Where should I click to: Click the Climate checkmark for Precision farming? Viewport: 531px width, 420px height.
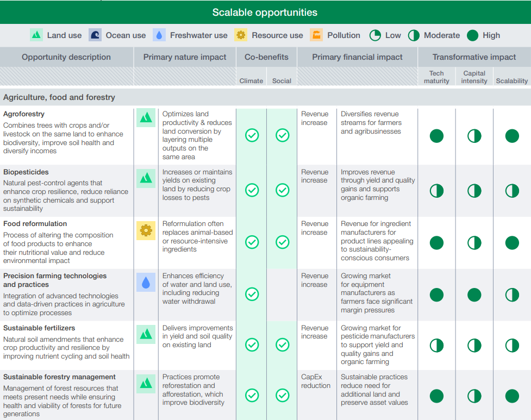(x=252, y=294)
